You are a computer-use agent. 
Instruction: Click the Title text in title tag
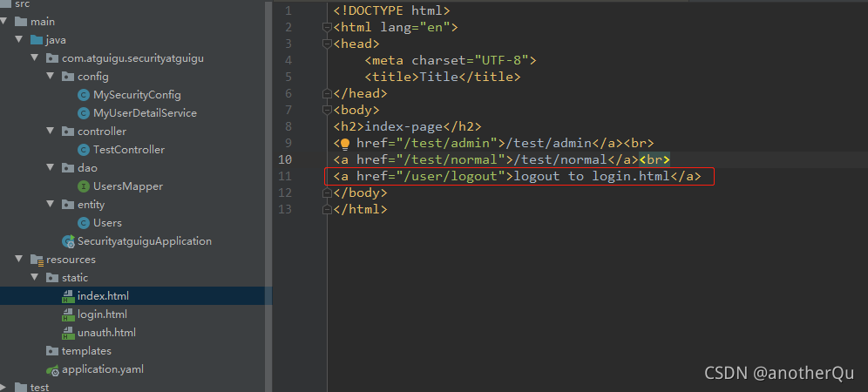pos(439,77)
